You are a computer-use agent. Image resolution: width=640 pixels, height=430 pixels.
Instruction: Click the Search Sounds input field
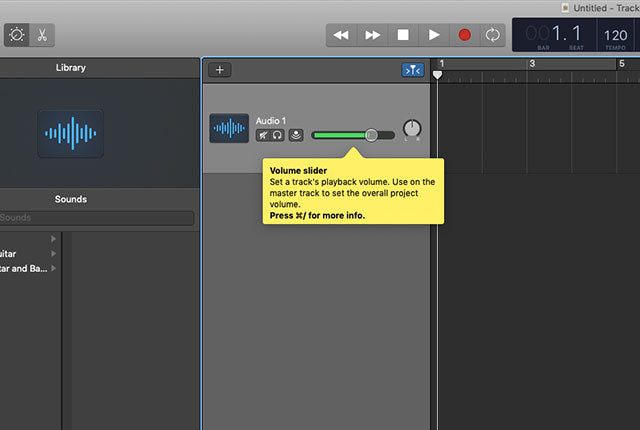tap(97, 218)
